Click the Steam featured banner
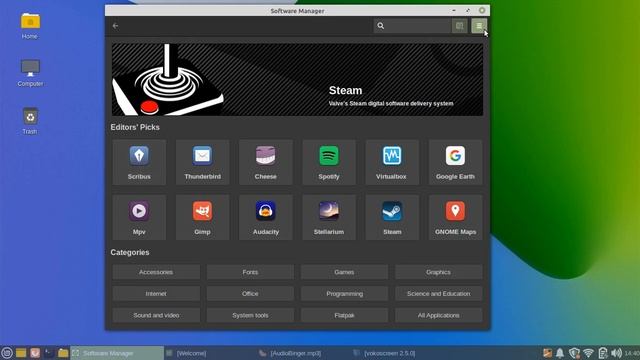 [x=297, y=80]
